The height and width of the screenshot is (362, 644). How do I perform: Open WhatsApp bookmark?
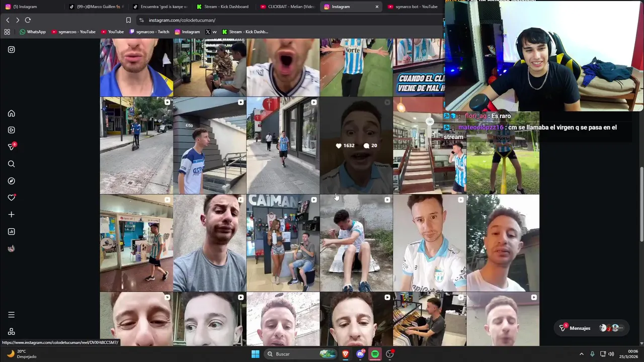[32, 32]
